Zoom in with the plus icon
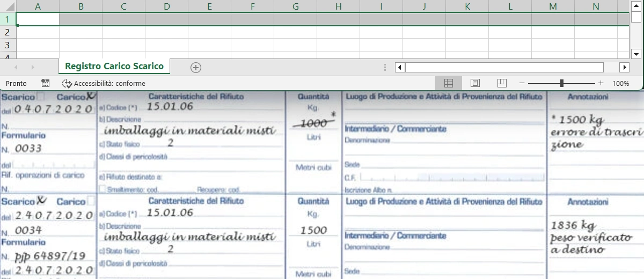The image size is (644, 279). pyautogui.click(x=601, y=83)
